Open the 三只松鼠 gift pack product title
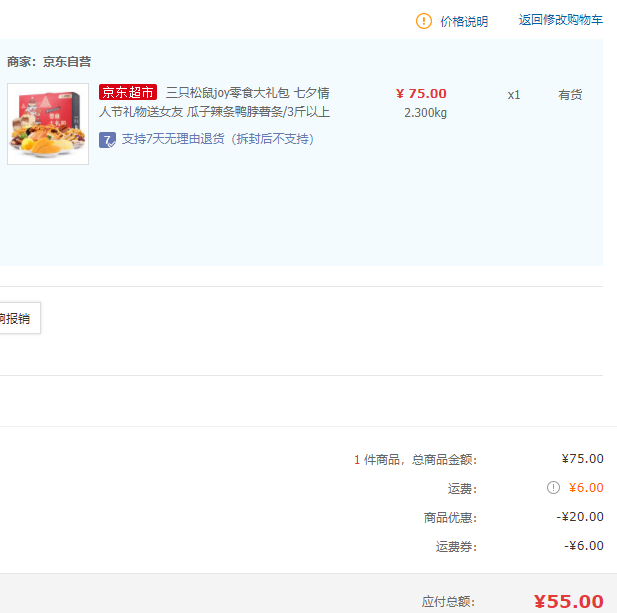Image resolution: width=617 pixels, height=613 pixels. pyautogui.click(x=214, y=102)
